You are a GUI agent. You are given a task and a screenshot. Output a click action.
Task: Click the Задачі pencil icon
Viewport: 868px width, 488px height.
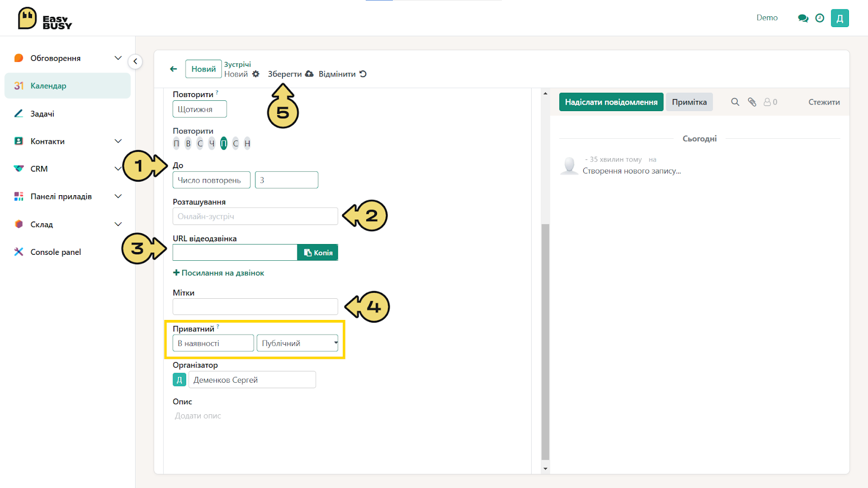click(x=18, y=113)
